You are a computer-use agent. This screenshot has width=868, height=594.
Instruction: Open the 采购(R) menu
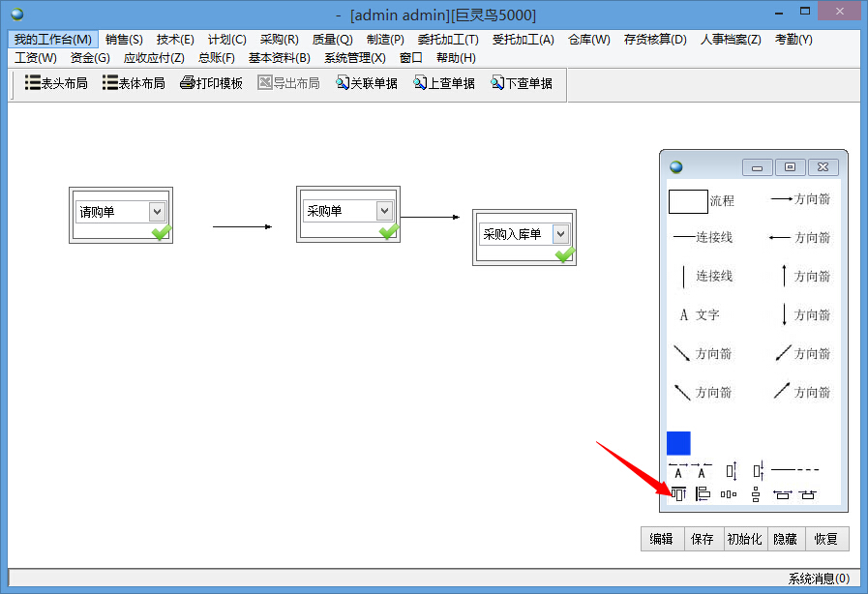[x=279, y=39]
